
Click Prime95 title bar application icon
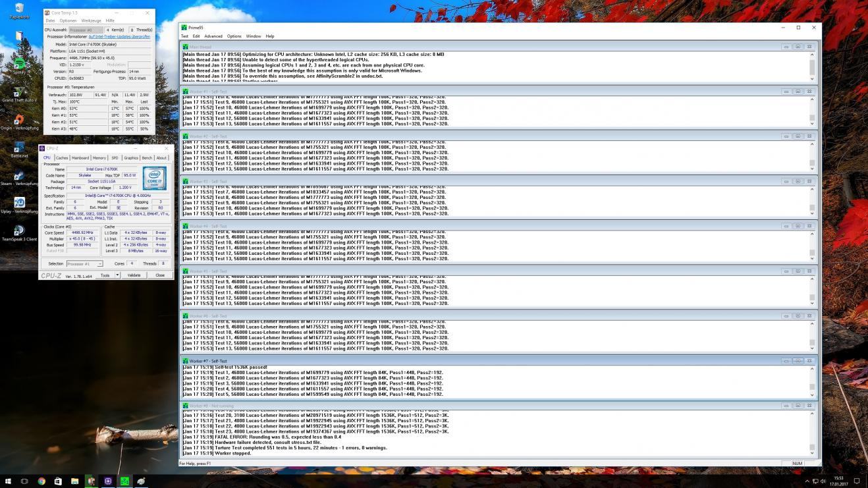pyautogui.click(x=184, y=28)
